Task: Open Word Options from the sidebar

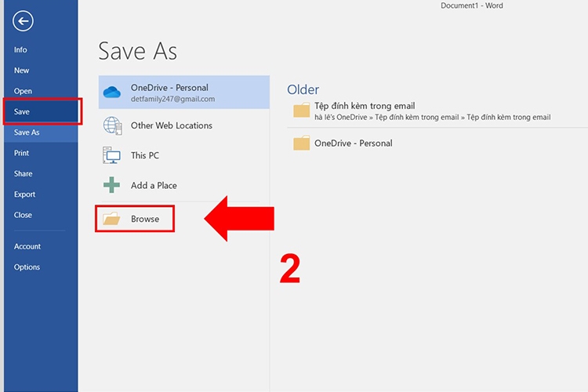Action: click(x=41, y=267)
